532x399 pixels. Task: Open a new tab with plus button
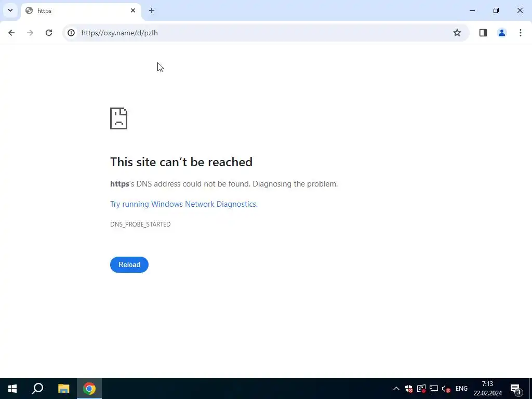[152, 10]
